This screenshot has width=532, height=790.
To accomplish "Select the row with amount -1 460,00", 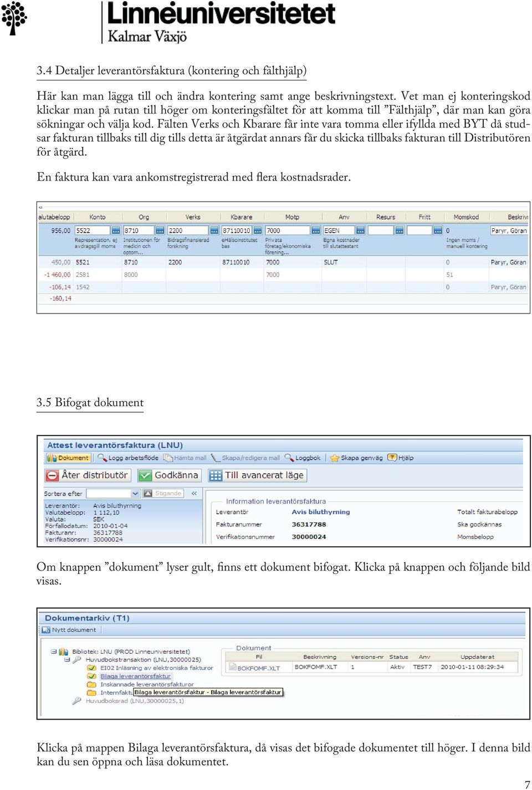I will point(283,275).
